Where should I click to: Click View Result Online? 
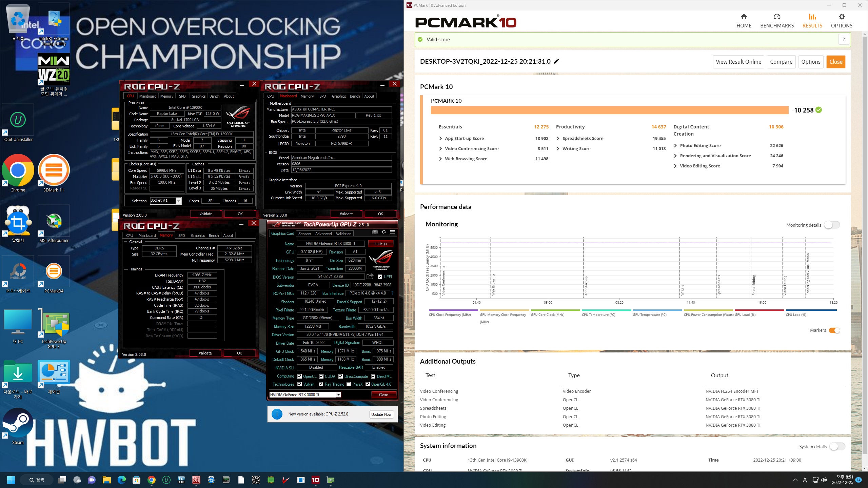(738, 62)
